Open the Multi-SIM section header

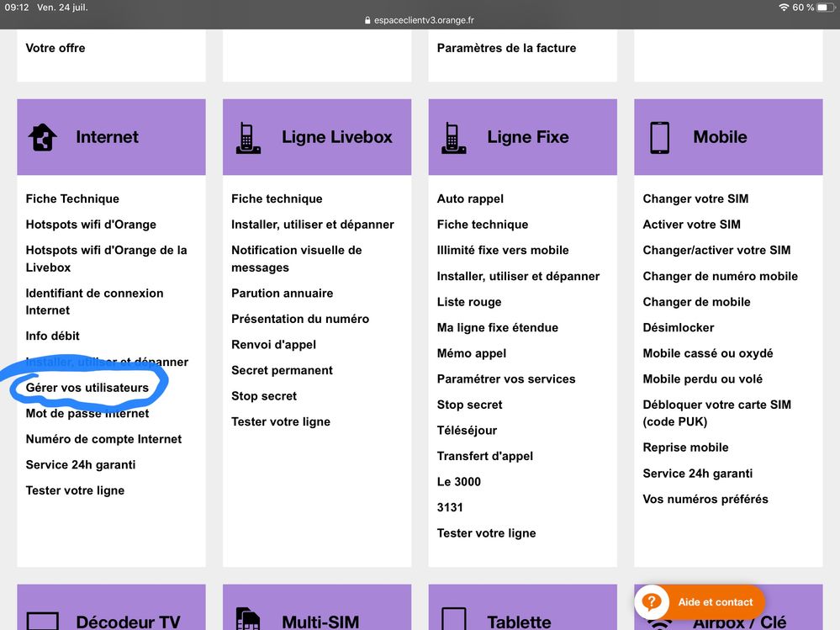[317, 607]
